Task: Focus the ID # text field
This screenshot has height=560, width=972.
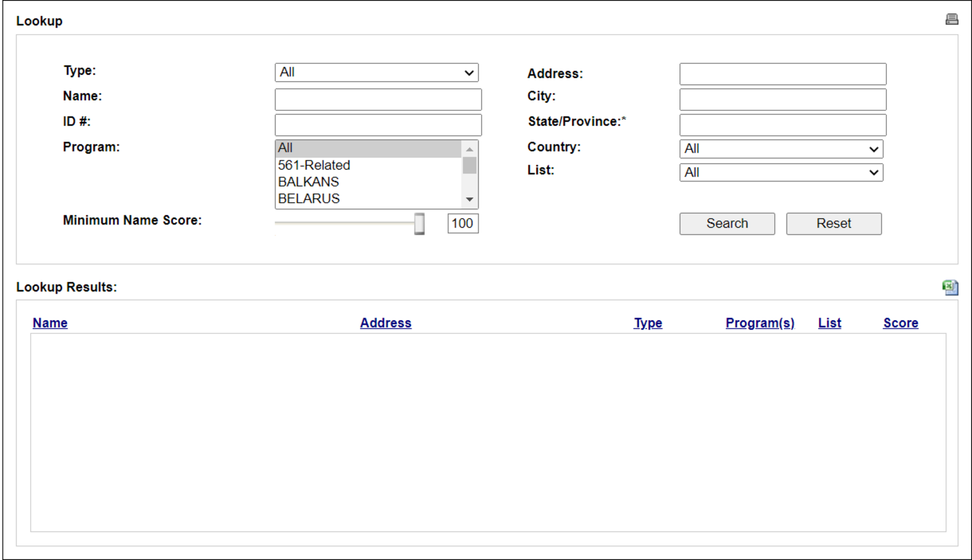Action: coord(378,124)
